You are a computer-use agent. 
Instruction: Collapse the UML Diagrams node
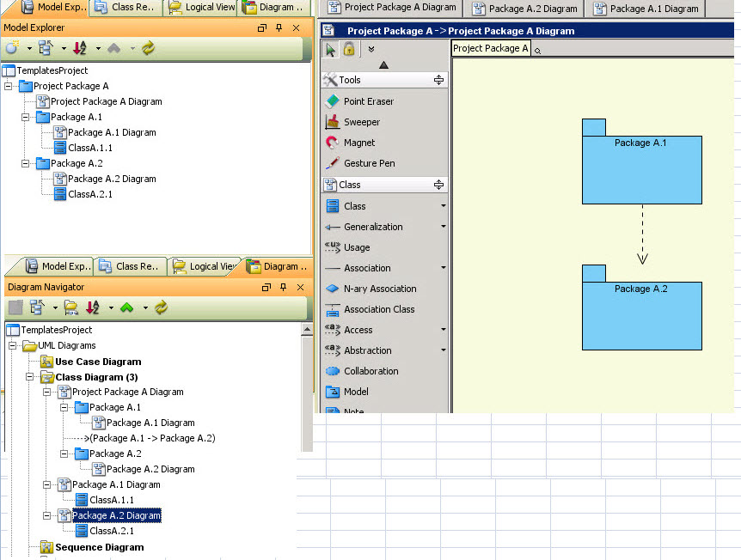coord(12,345)
